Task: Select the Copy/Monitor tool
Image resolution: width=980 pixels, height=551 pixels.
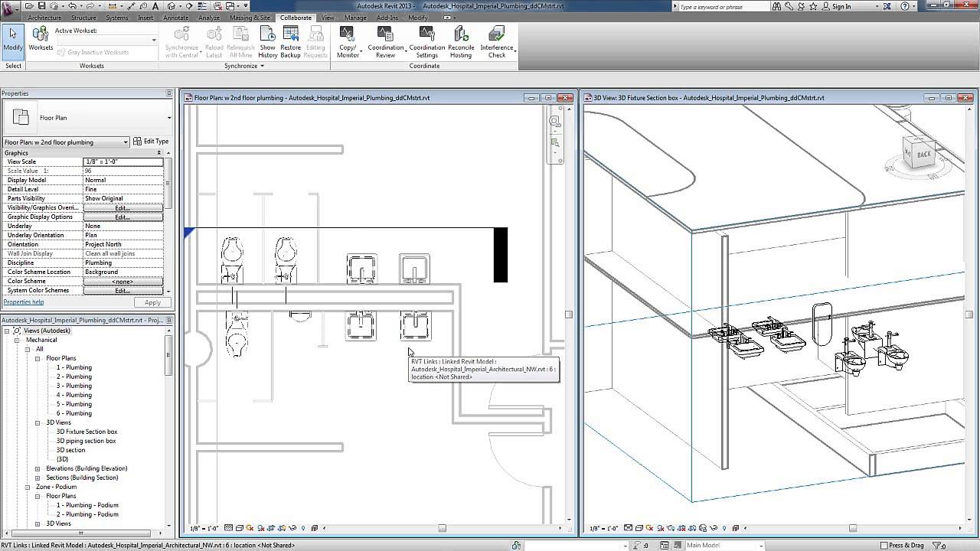Action: coord(347,40)
